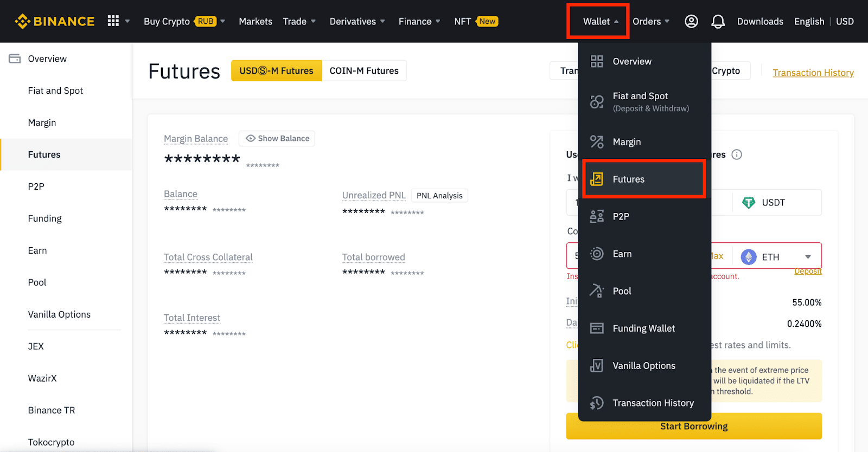Click the Margin percent icon in dropdown
Screen dimensions: 868x452
tap(597, 141)
